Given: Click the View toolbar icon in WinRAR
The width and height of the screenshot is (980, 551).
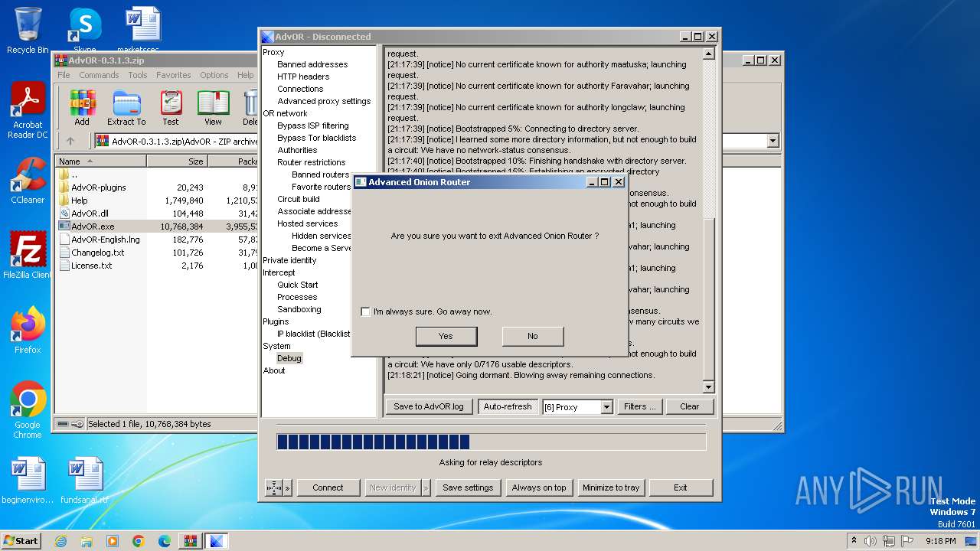Looking at the screenshot, I should (x=213, y=107).
